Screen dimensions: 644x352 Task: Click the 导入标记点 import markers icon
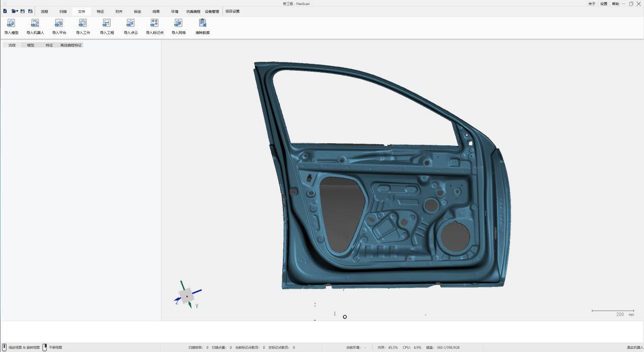point(154,25)
